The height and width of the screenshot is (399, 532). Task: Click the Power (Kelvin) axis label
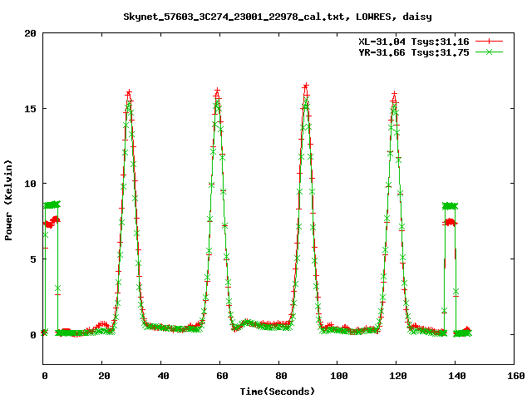point(8,200)
